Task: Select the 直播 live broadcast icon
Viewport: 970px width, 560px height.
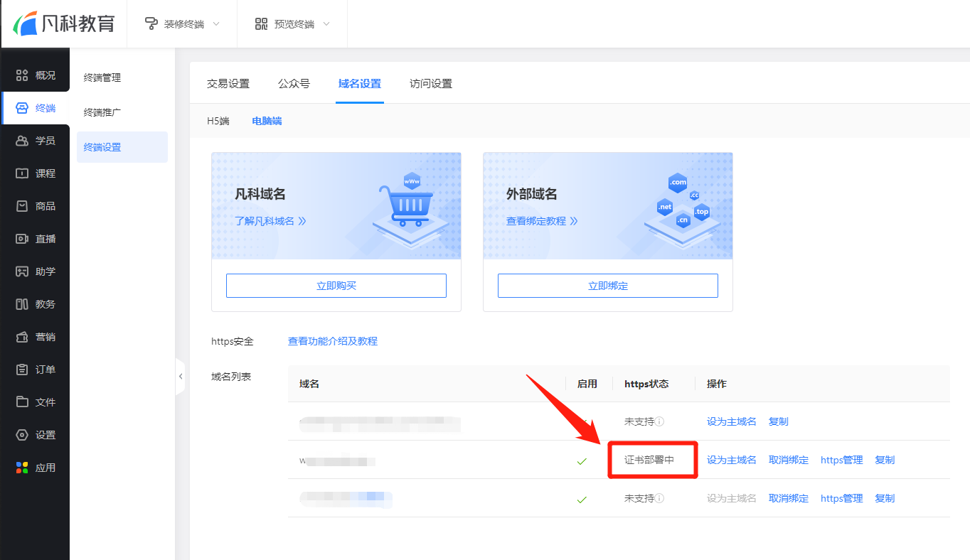Action: [22, 239]
